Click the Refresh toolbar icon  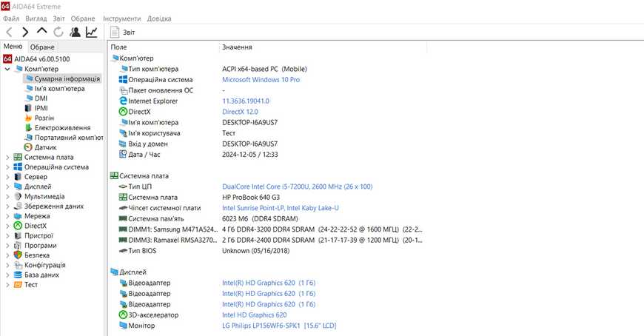(58, 32)
